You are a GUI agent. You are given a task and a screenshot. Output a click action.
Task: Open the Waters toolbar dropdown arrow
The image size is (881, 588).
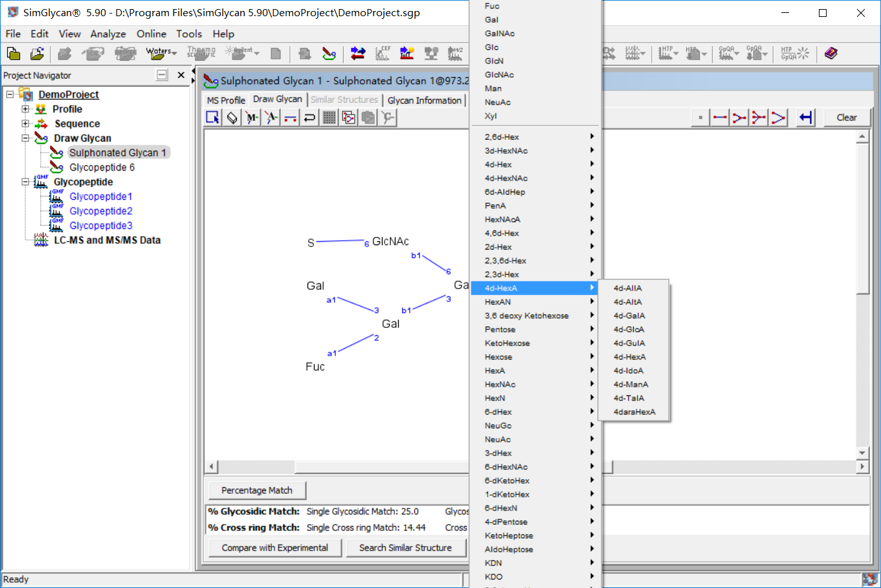click(173, 54)
